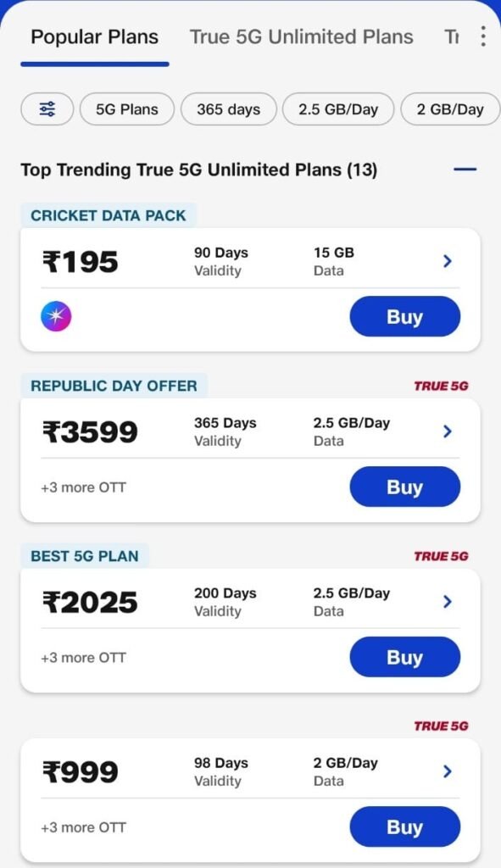Buy the ₹2025 Best 5G plan

(x=404, y=657)
